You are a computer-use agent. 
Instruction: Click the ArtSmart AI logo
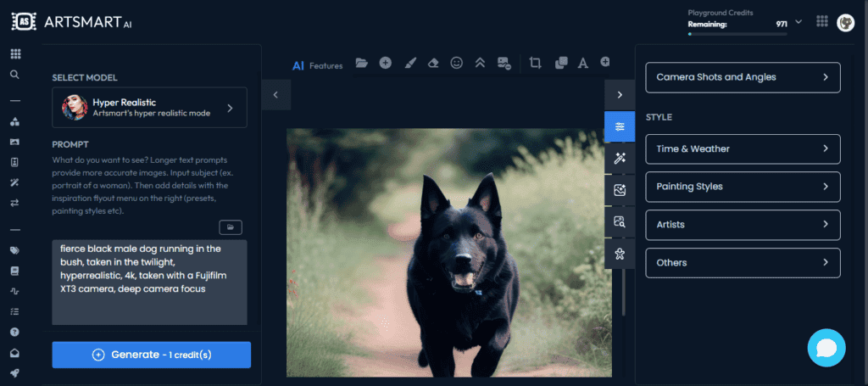pyautogui.click(x=71, y=22)
